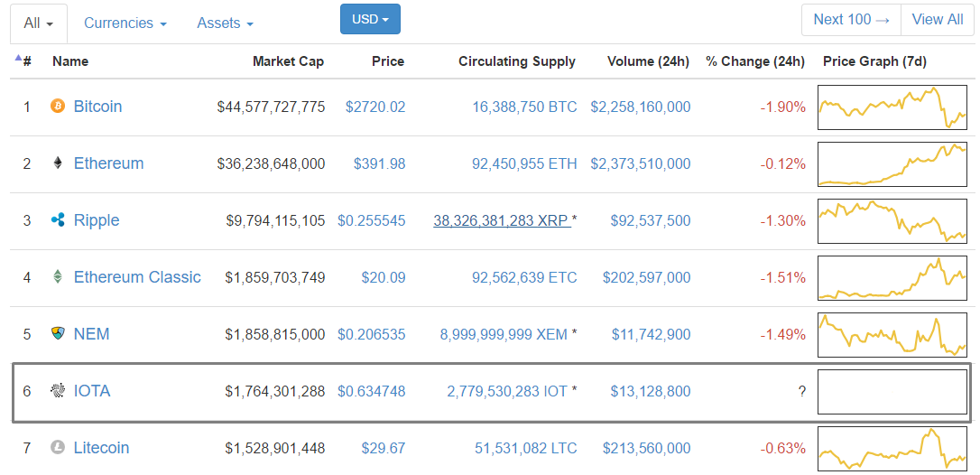Click Ethereum market cap $36,238,648,000
The height and width of the screenshot is (475, 980).
pyautogui.click(x=272, y=164)
